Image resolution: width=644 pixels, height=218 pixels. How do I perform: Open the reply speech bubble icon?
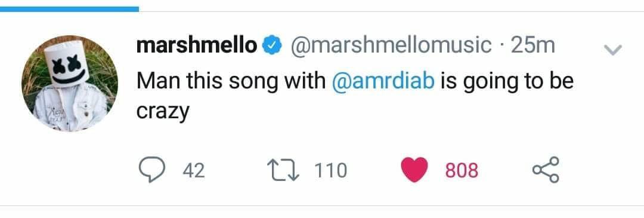[x=151, y=170]
